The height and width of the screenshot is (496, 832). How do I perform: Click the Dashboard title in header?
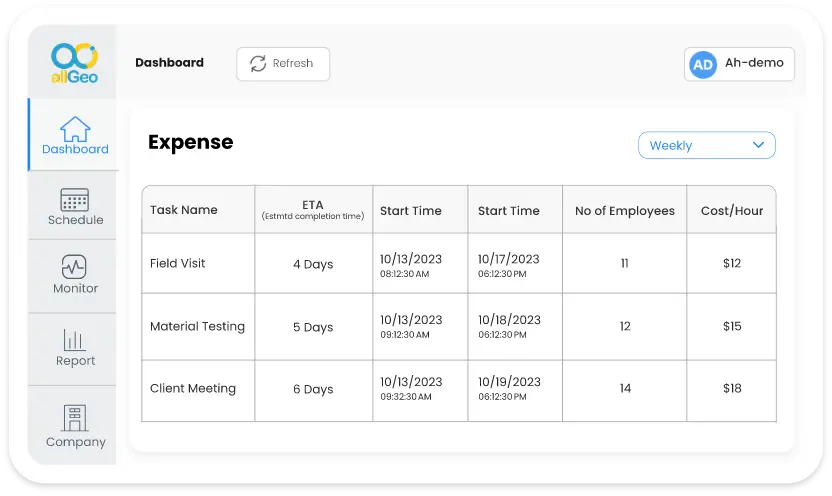tap(169, 62)
